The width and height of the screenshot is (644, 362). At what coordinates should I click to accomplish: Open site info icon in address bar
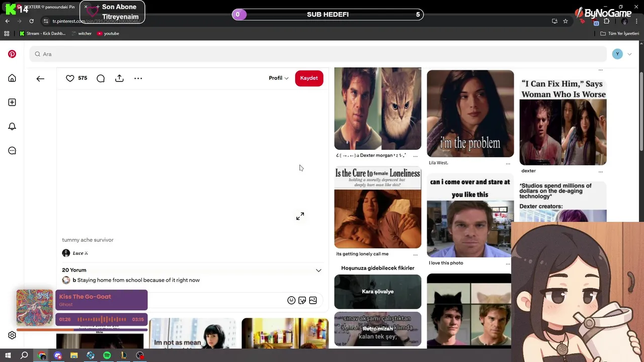[x=46, y=21]
